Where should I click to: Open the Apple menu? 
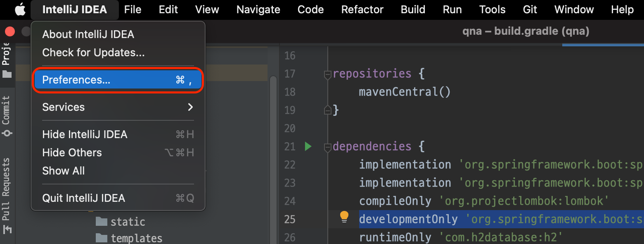[20, 10]
